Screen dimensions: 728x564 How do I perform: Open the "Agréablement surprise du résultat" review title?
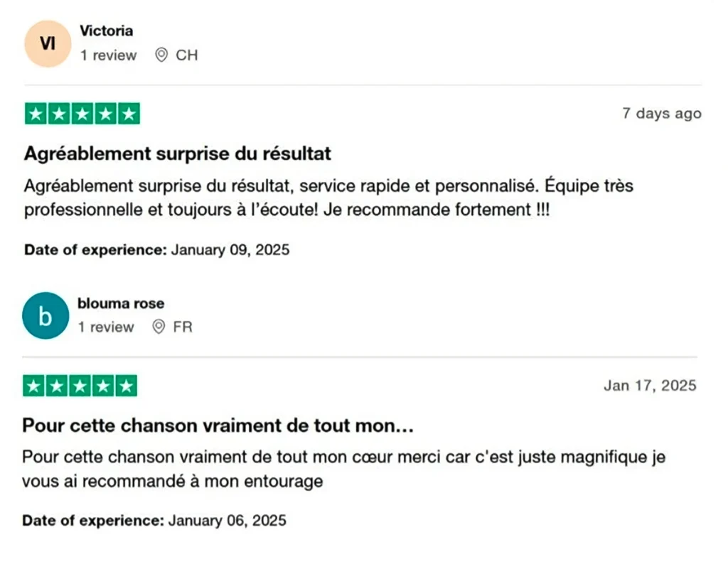click(x=178, y=153)
